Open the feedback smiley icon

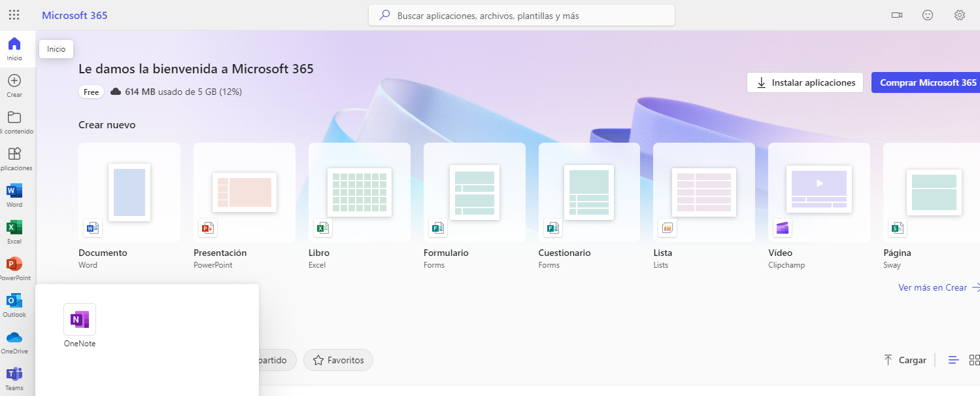point(928,15)
